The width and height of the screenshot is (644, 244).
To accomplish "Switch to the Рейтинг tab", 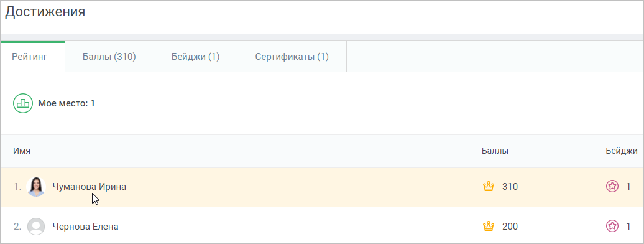I will [32, 57].
